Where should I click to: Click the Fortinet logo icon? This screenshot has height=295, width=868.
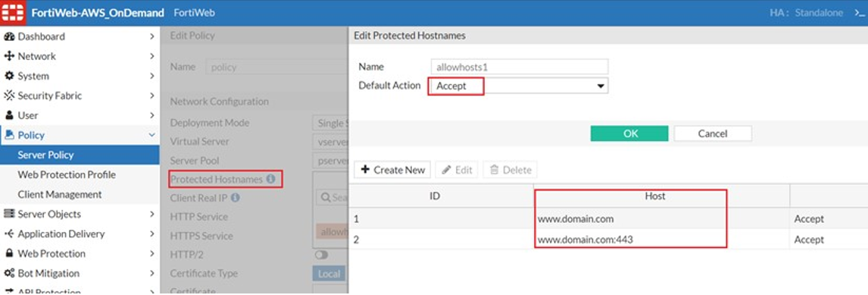pos(13,12)
